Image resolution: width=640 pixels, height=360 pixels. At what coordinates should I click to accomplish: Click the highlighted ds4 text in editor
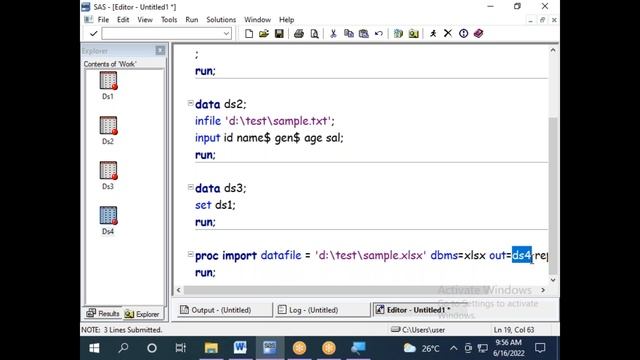(522, 255)
